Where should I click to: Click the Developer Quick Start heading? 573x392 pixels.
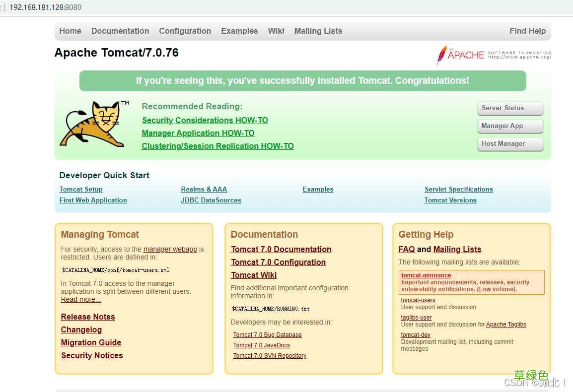104,175
